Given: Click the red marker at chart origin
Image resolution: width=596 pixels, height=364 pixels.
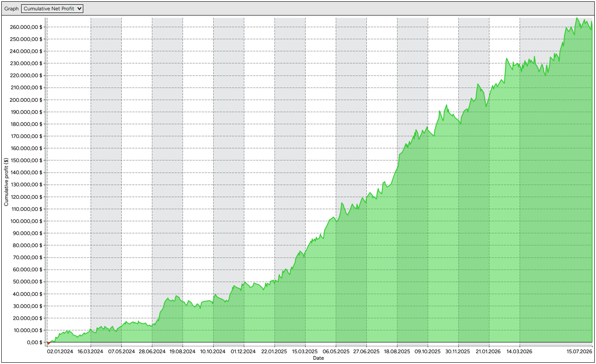Looking at the screenshot, I should pyautogui.click(x=48, y=343).
